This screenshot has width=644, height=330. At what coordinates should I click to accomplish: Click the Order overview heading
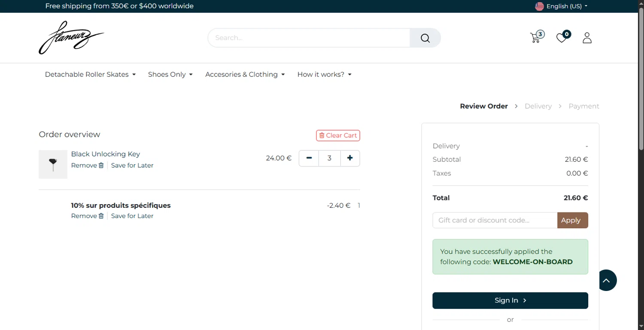(70, 134)
